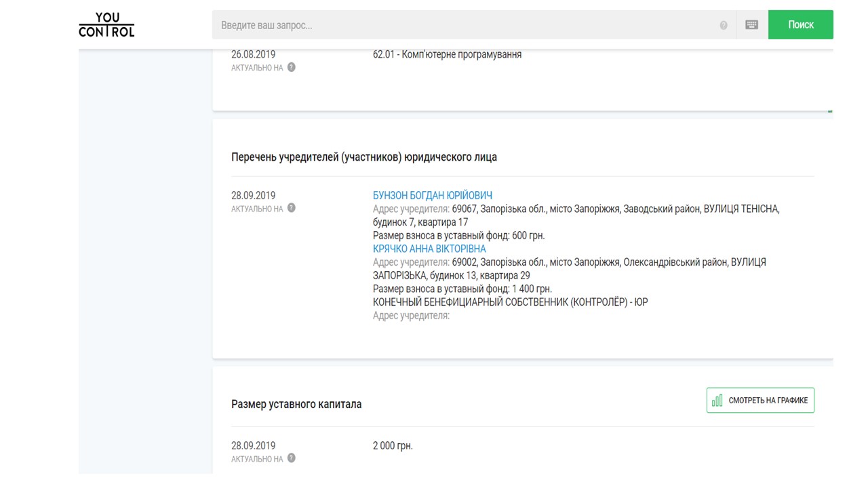Click the 'Размер уставного капитала' heading
This screenshot has width=868, height=488.
(296, 404)
